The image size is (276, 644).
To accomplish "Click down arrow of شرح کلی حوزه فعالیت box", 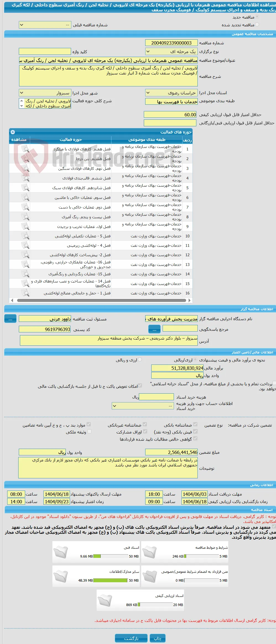I will (22, 106).
